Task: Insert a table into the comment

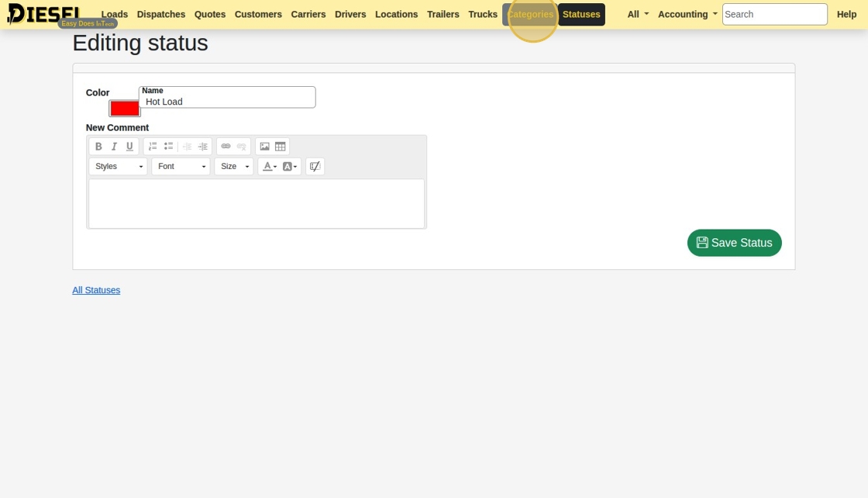Action: click(280, 147)
